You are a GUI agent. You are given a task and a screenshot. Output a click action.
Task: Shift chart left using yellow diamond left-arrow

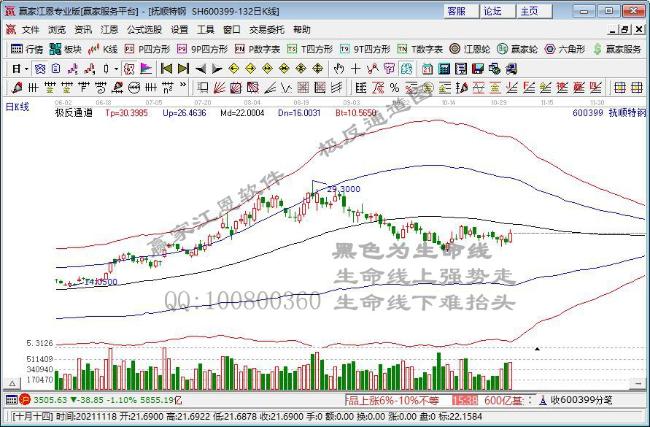tap(234, 68)
